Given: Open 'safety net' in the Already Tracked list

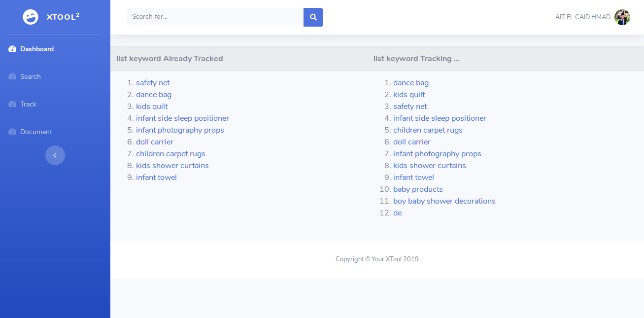Looking at the screenshot, I should click(153, 83).
